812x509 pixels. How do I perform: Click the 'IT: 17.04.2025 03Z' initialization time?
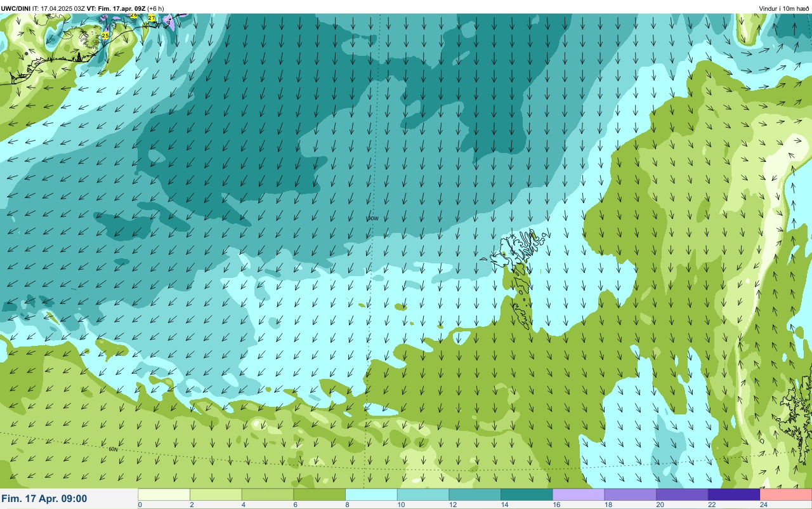point(59,8)
